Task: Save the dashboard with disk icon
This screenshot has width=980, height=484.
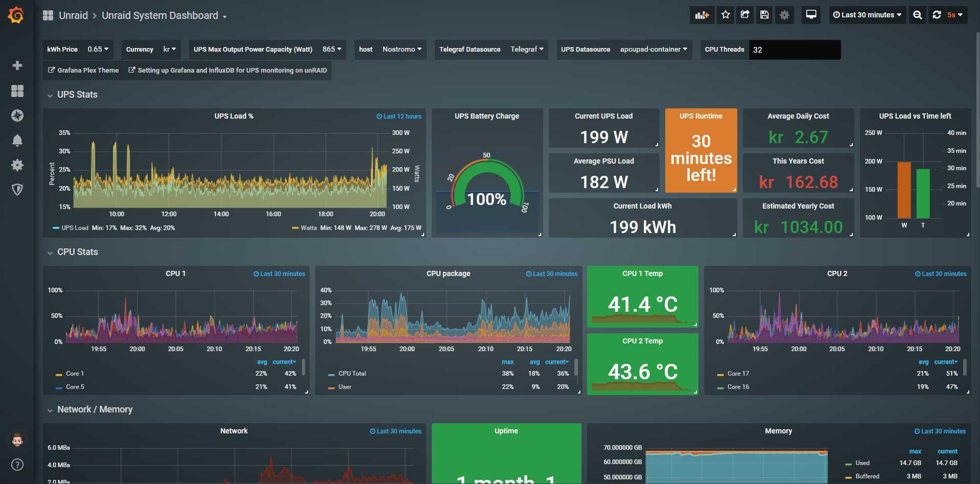Action: pyautogui.click(x=764, y=15)
